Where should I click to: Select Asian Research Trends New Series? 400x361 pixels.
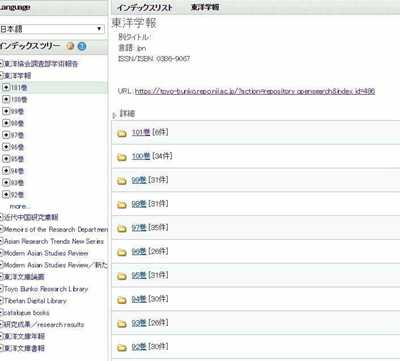[x=54, y=241]
